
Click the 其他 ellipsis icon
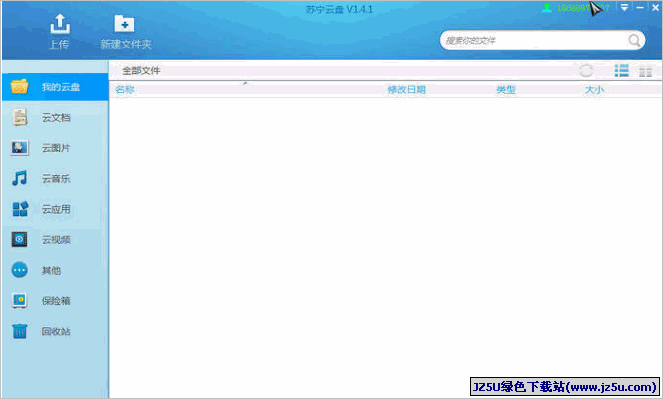coord(19,270)
